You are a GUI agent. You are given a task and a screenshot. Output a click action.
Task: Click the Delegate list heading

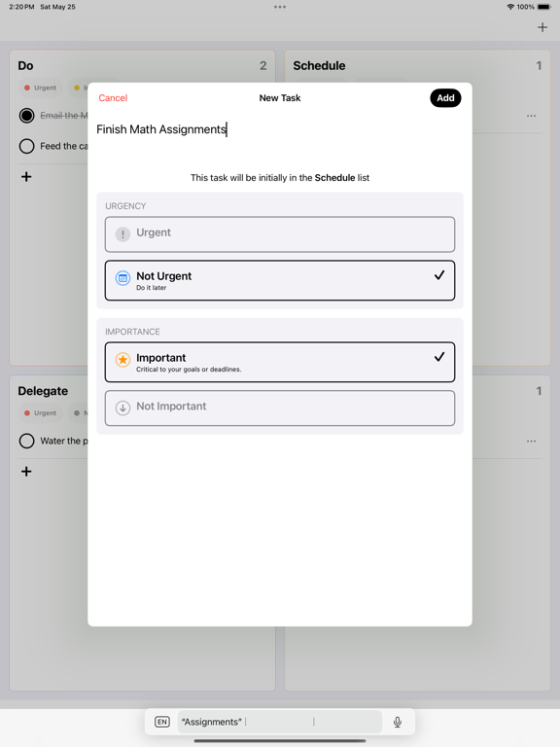click(x=43, y=391)
